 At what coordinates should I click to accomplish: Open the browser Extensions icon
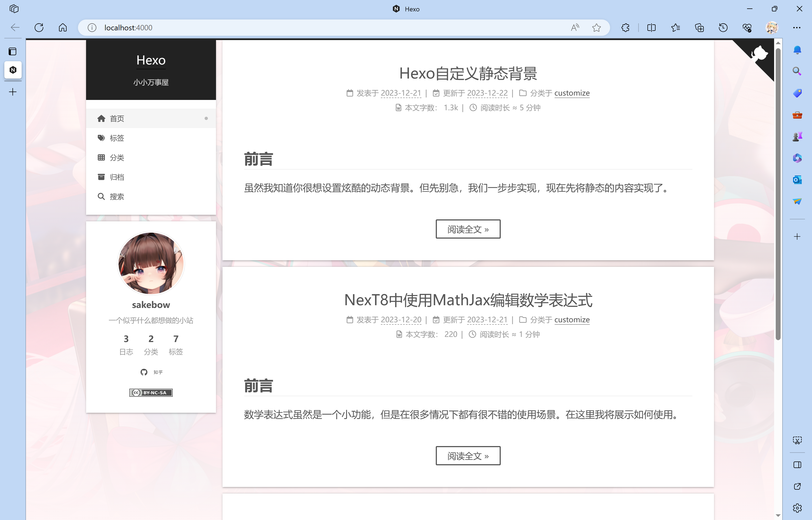click(626, 28)
